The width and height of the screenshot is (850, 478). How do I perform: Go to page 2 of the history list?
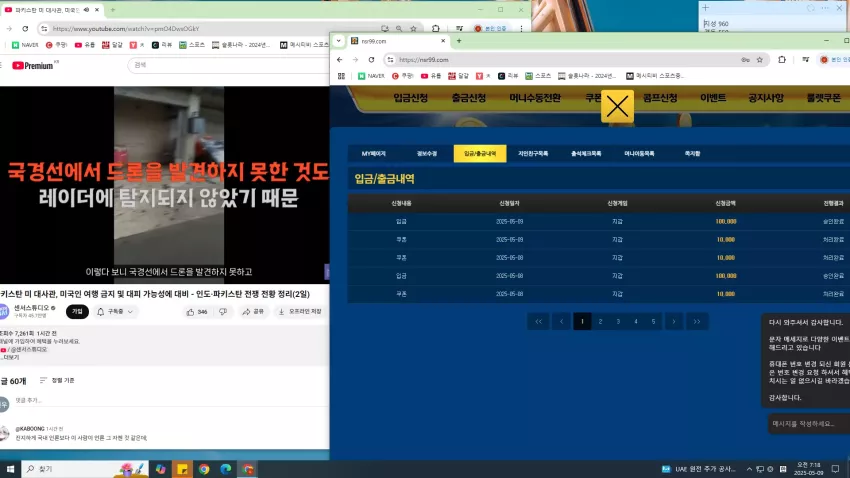click(600, 321)
